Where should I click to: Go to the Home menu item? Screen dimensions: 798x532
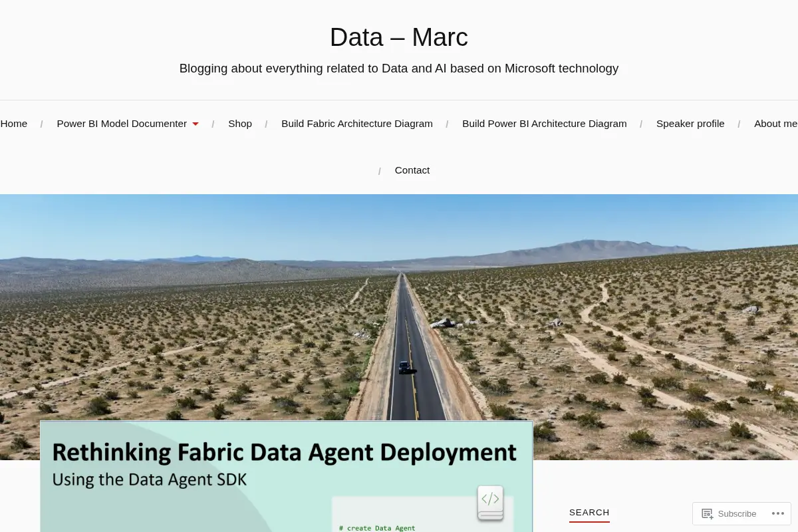(x=14, y=124)
